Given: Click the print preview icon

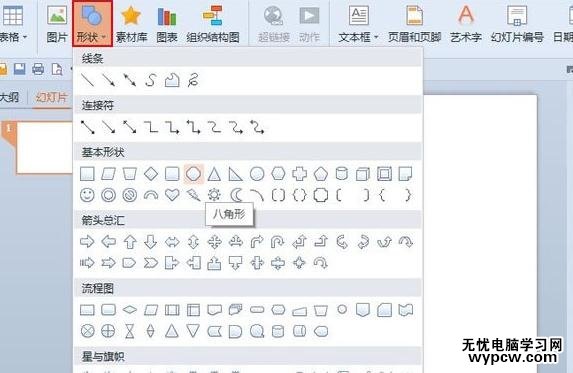Looking at the screenshot, I should point(57,69).
